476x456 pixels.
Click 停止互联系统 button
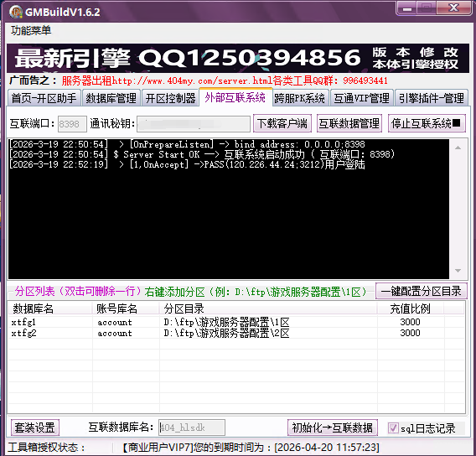(427, 123)
